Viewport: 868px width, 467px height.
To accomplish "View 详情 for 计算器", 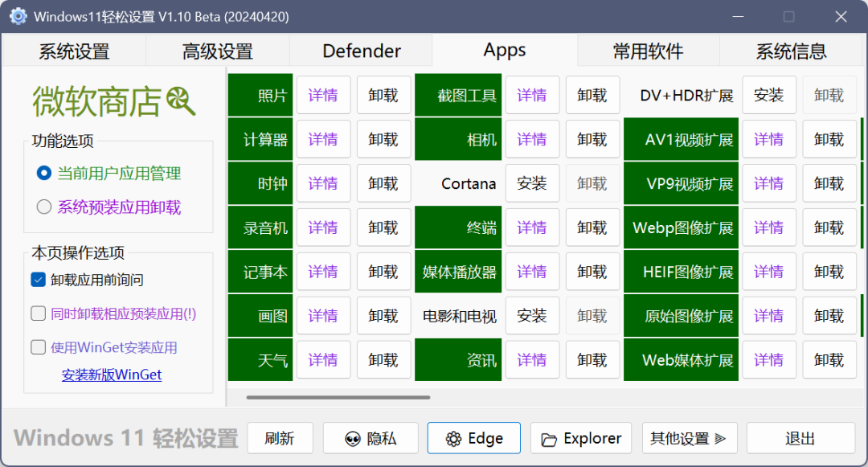I will (x=323, y=139).
